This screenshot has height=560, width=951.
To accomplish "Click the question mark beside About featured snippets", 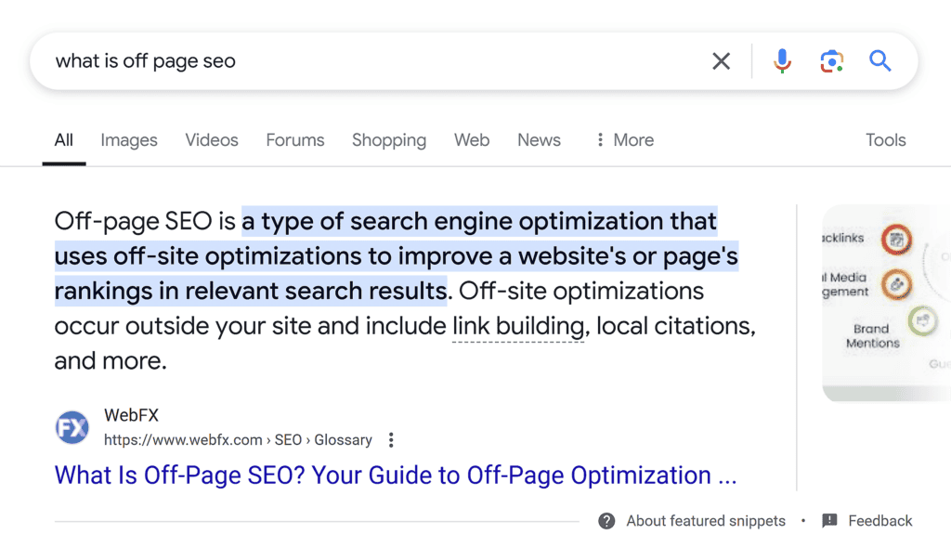I will [606, 521].
